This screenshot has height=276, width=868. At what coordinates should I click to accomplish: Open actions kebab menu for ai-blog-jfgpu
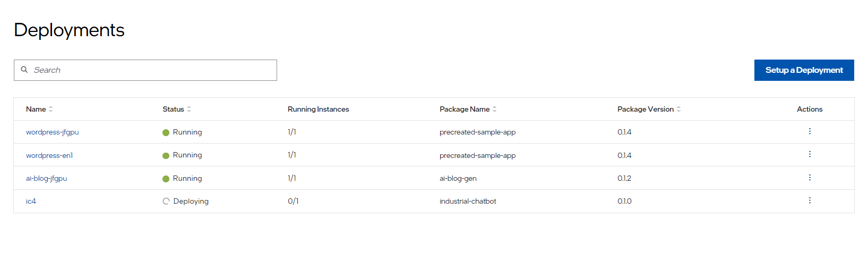[x=810, y=178]
